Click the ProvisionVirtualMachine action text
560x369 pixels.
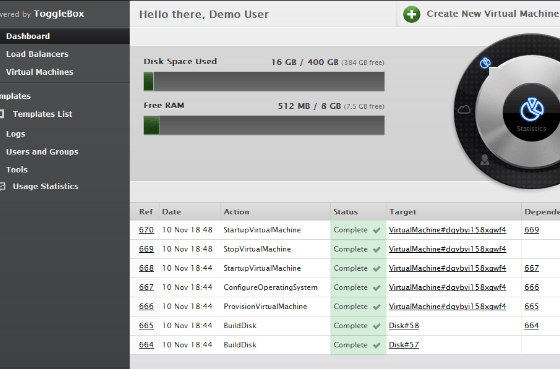(265, 306)
